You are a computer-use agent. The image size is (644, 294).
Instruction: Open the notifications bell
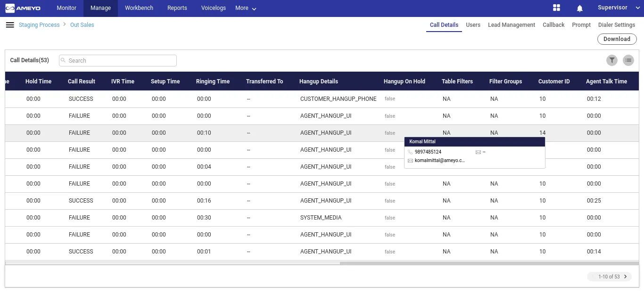tap(580, 8)
